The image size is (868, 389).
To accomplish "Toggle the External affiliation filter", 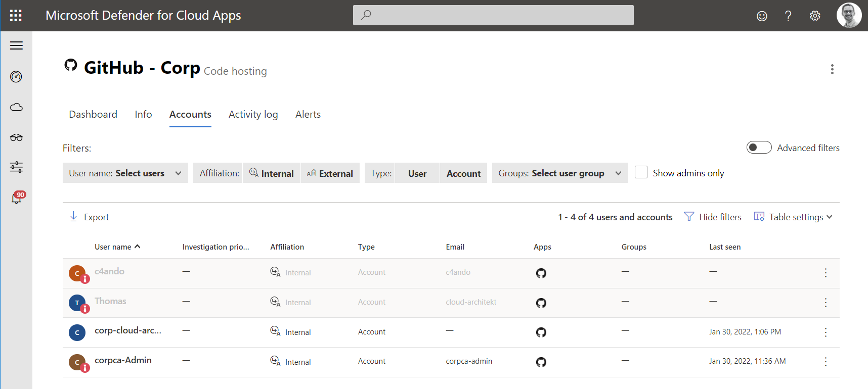I will (330, 173).
